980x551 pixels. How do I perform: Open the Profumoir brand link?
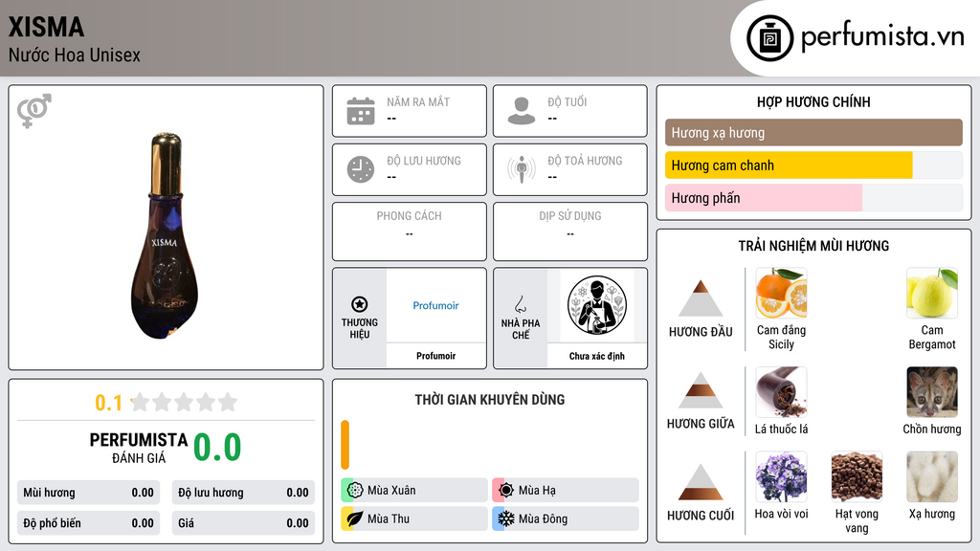coord(435,305)
